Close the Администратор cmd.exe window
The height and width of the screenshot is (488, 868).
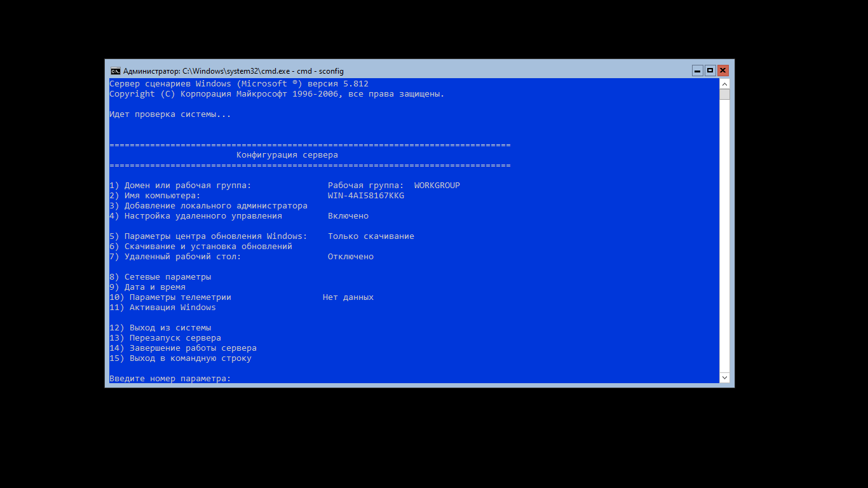(723, 71)
